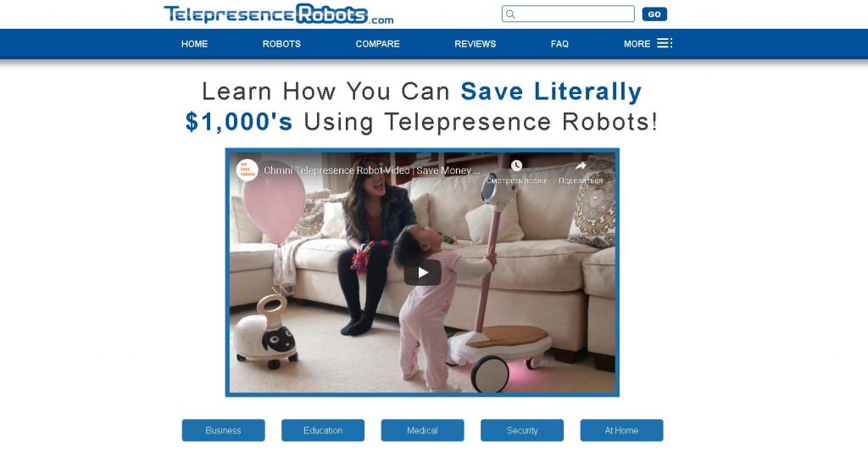Open the ROBOTS menu item
Screen dimensions: 868x463
click(281, 44)
